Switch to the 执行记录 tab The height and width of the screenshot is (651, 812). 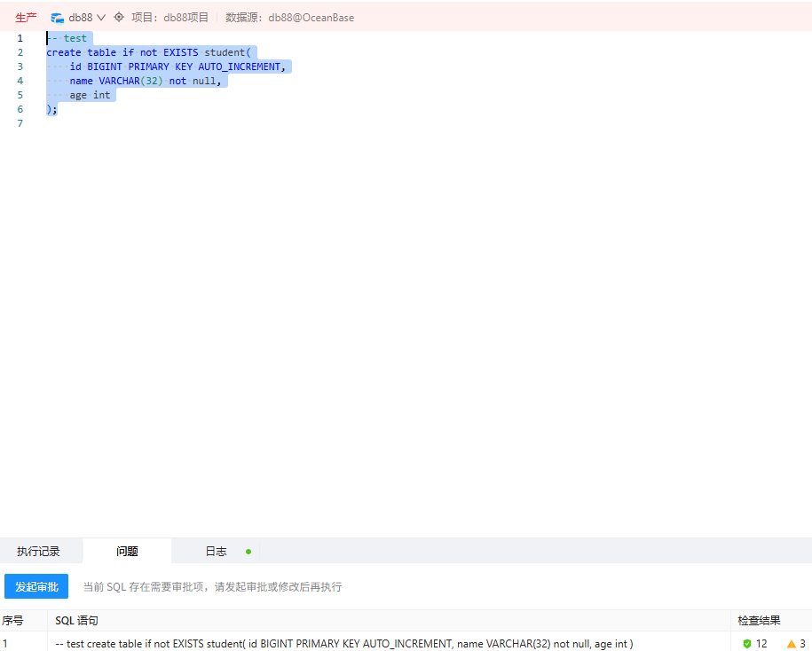point(38,552)
